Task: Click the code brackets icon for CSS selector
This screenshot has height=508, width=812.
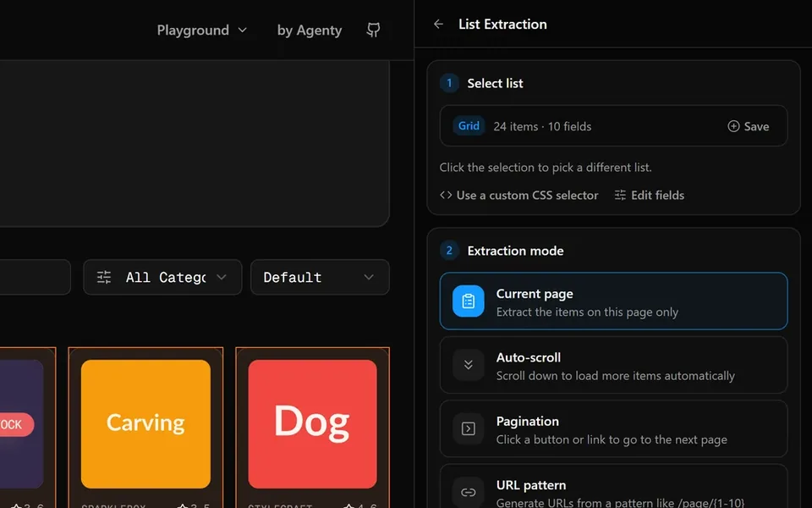Action: [x=446, y=195]
